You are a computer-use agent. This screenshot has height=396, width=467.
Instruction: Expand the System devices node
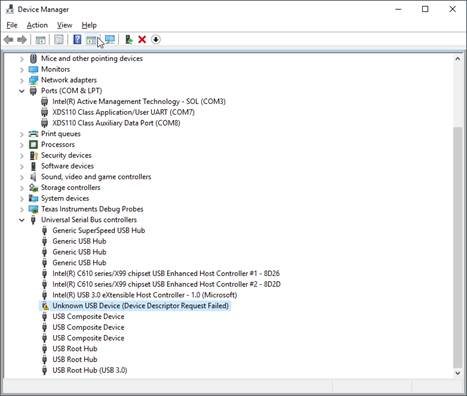[x=22, y=199]
